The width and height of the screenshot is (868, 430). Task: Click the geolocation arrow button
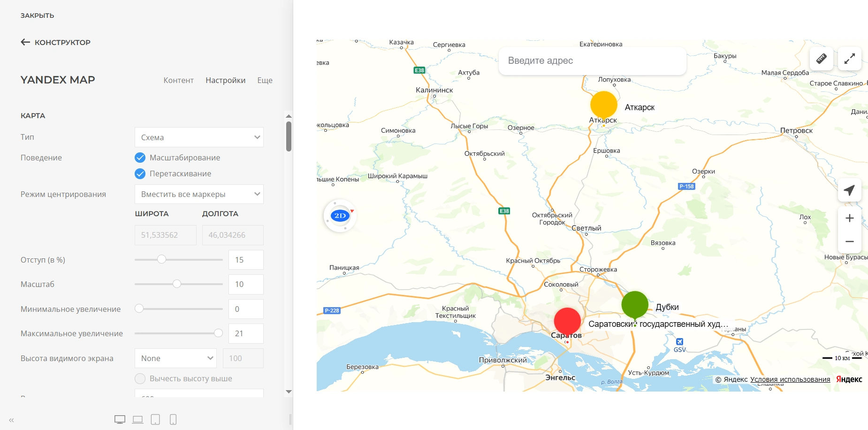click(x=849, y=190)
